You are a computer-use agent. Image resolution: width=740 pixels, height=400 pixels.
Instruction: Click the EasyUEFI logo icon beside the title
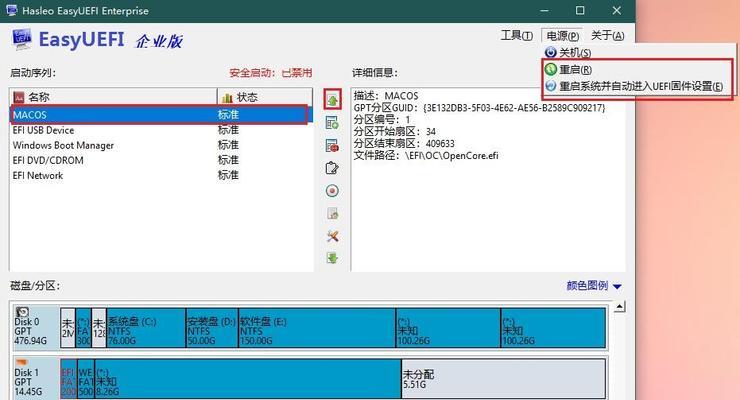22,39
